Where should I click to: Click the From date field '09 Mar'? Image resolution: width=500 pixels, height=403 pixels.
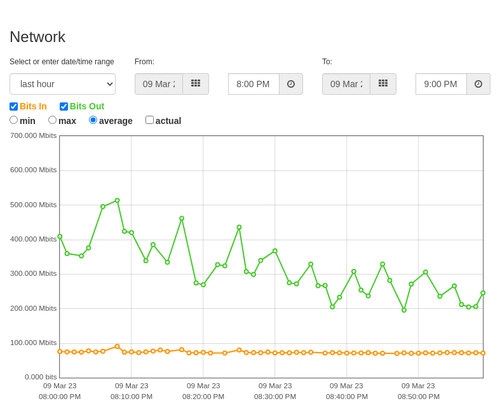(159, 84)
